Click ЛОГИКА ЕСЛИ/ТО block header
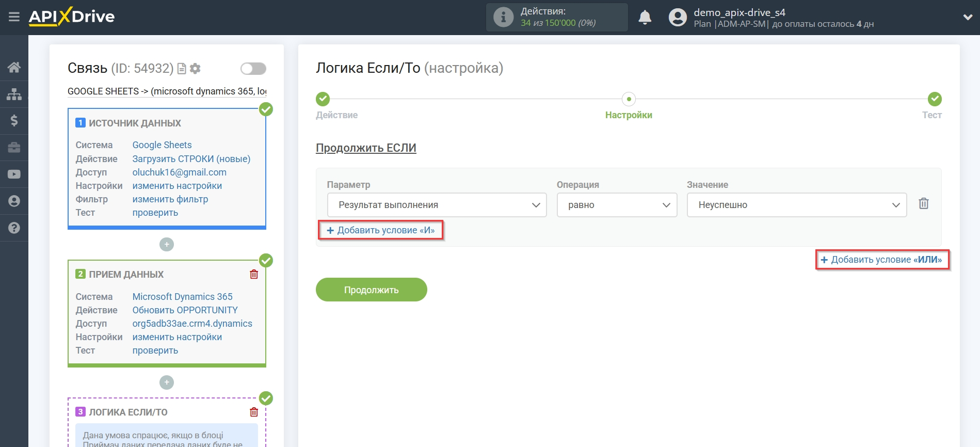This screenshot has height=447, width=980. 128,412
